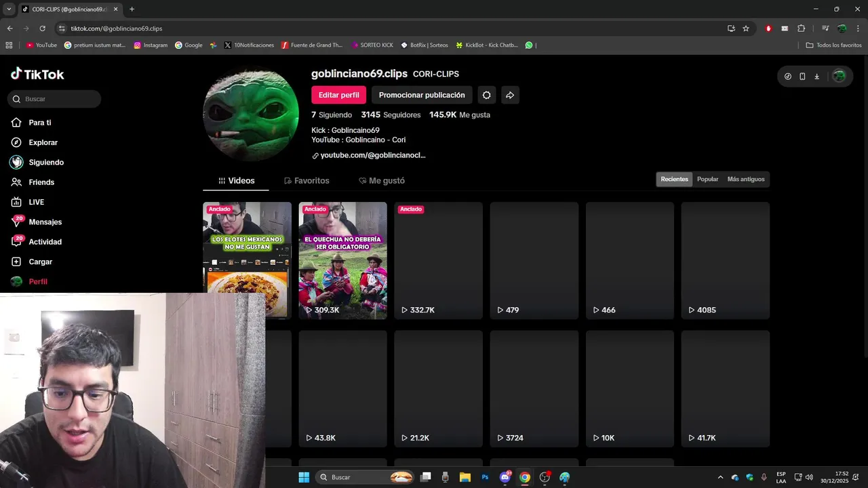Image resolution: width=868 pixels, height=488 pixels.
Task: Open the KickBot bookmark
Action: coord(487,45)
